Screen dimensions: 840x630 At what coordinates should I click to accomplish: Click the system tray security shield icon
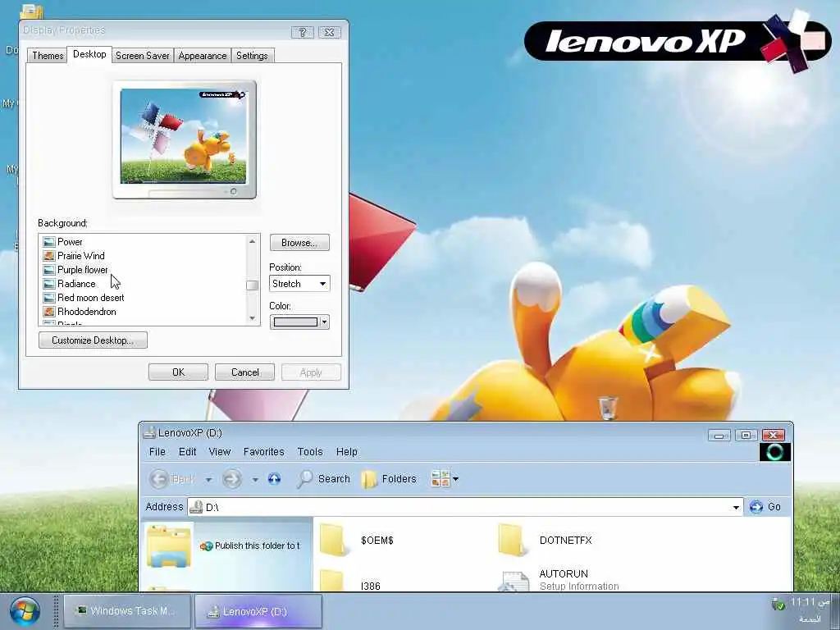point(778,604)
